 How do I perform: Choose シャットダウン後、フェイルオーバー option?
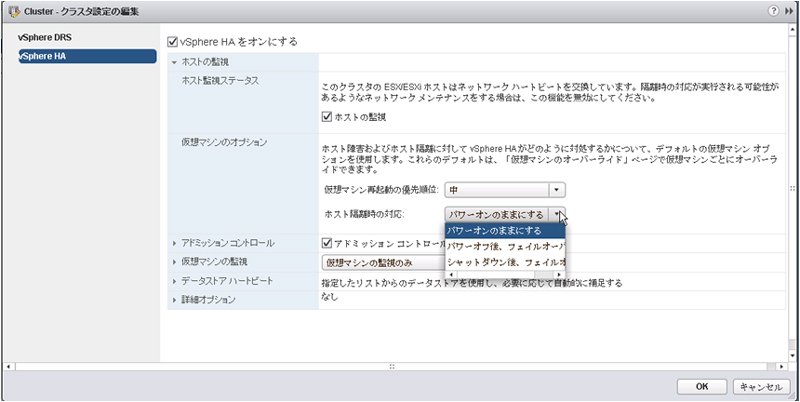(505, 263)
